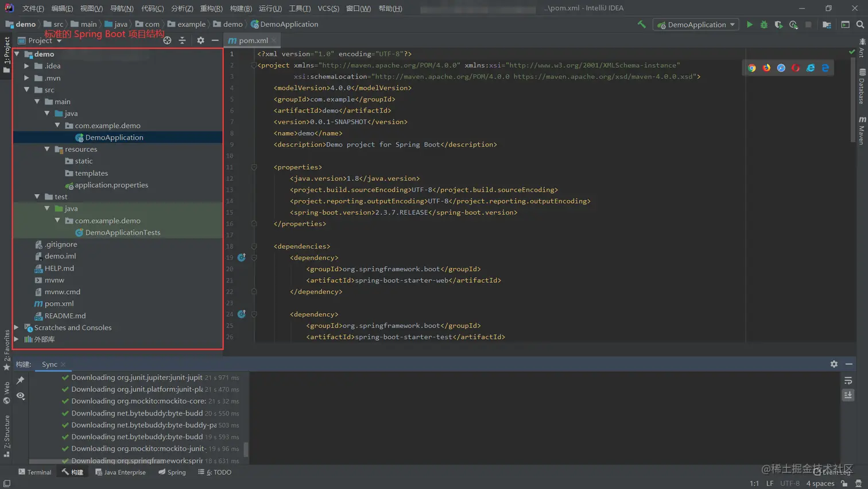Screen dimensions: 868x489
Task: Open pom.xml in Internet Explorer
Action: click(811, 68)
